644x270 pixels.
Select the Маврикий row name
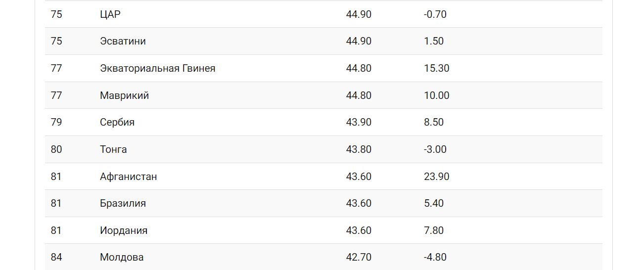(x=124, y=95)
